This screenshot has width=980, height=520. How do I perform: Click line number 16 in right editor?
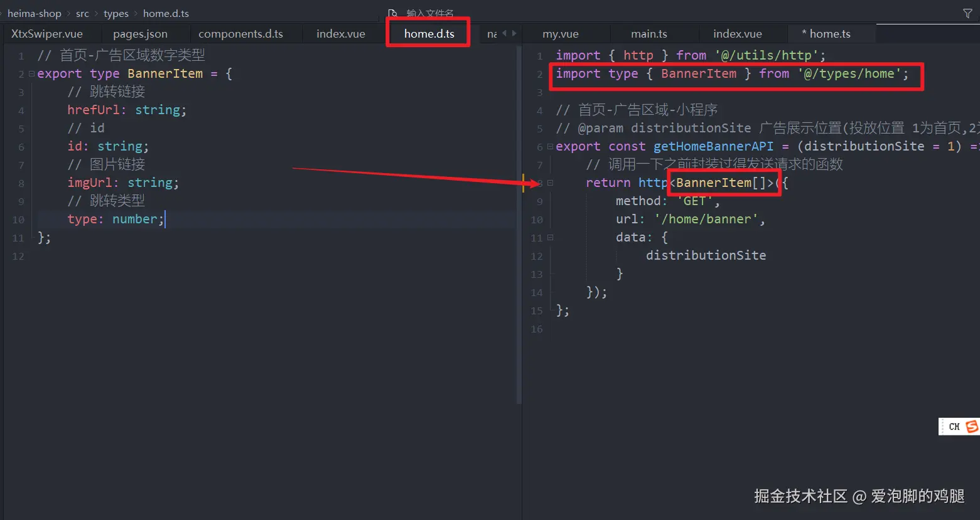(536, 329)
